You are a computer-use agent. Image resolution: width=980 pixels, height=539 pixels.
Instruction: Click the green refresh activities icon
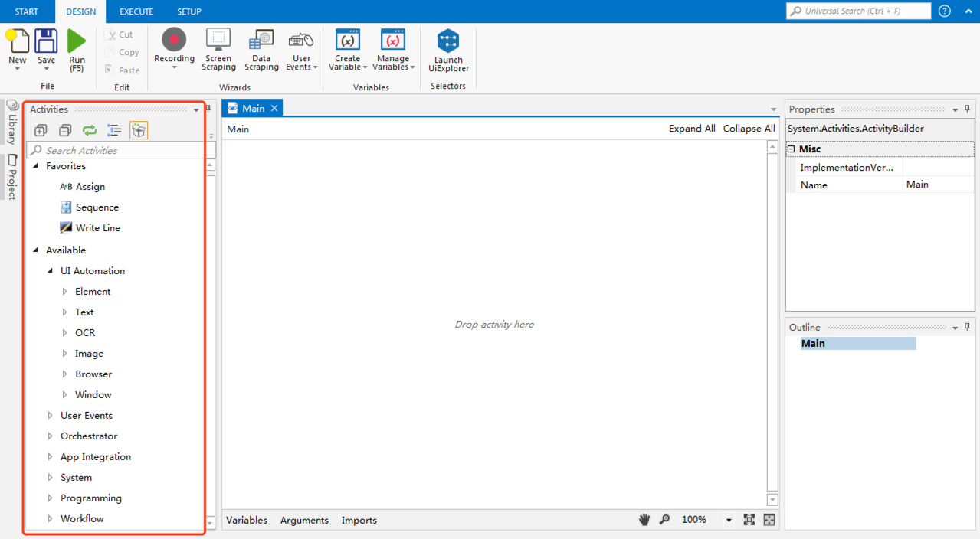point(90,131)
